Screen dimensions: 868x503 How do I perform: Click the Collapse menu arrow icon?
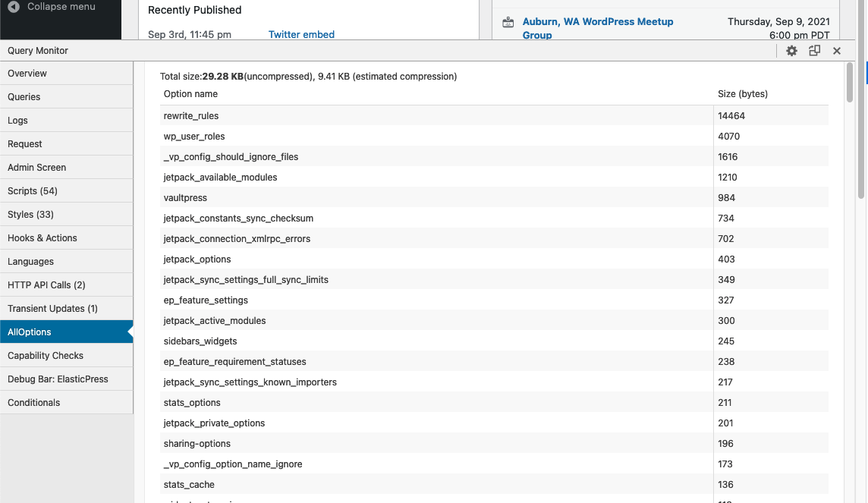14,7
